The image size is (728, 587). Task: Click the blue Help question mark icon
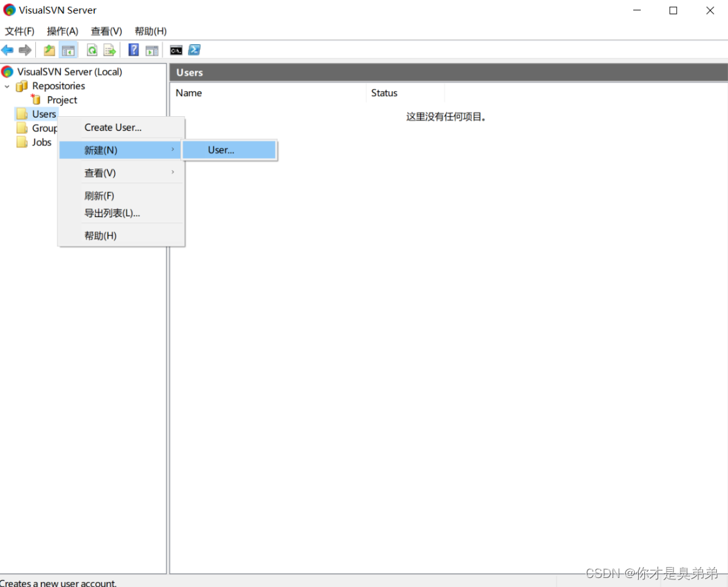point(133,50)
